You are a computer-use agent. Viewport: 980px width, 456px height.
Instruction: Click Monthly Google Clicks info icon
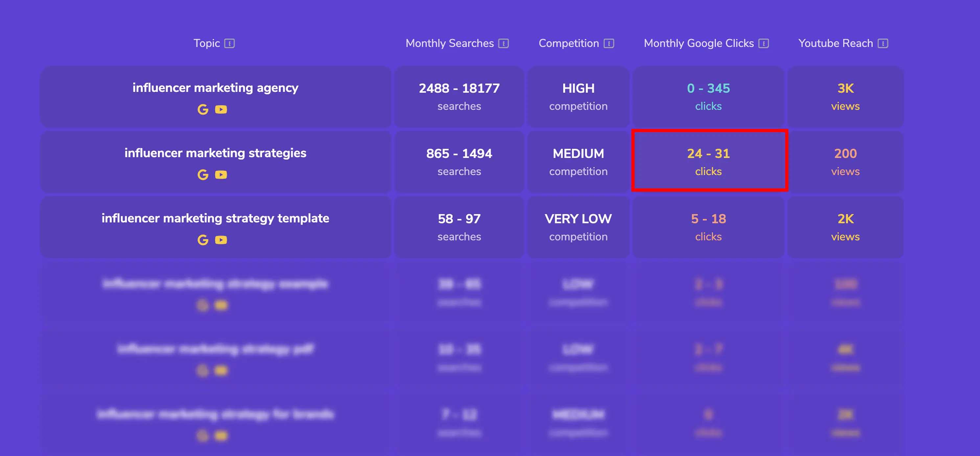point(763,43)
